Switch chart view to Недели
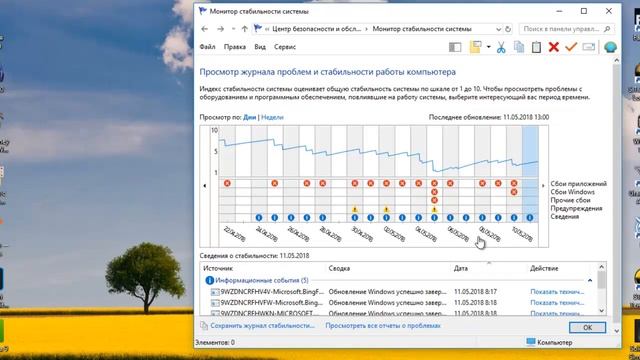 tap(272, 117)
